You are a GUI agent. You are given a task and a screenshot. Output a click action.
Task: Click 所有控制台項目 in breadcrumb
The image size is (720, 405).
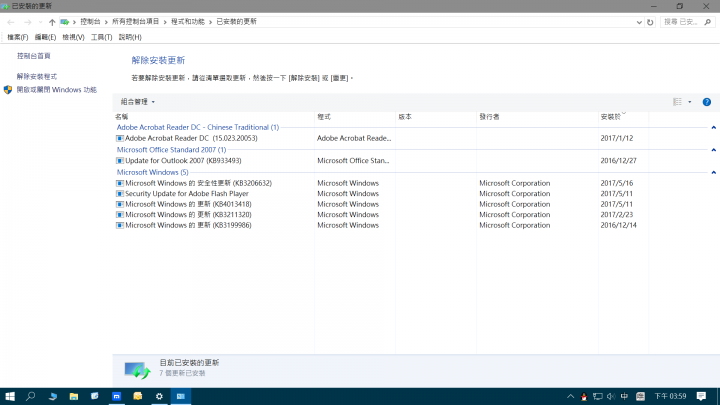click(135, 22)
